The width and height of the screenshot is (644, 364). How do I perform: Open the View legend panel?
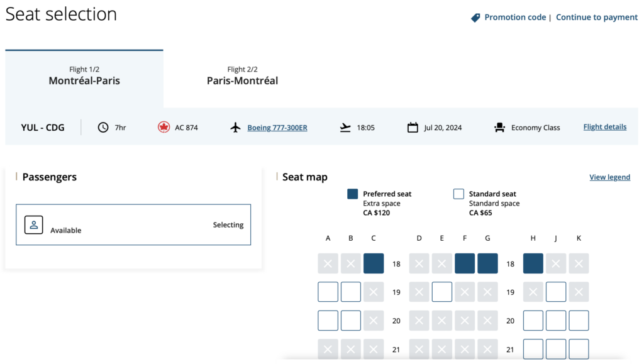[x=609, y=177]
